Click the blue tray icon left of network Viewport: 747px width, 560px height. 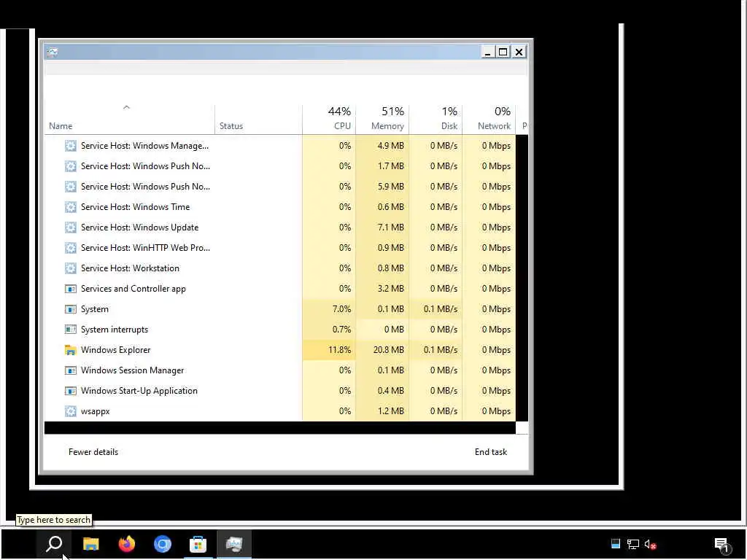point(616,543)
